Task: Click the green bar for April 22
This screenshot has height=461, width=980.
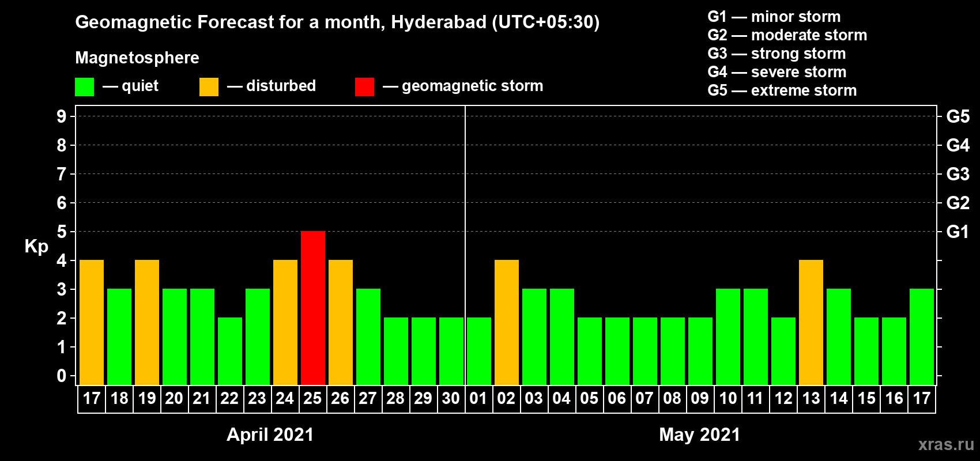Action: click(230, 351)
